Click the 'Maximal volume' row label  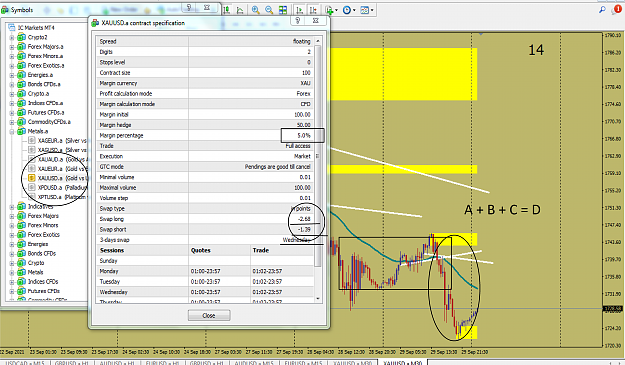click(x=118, y=188)
